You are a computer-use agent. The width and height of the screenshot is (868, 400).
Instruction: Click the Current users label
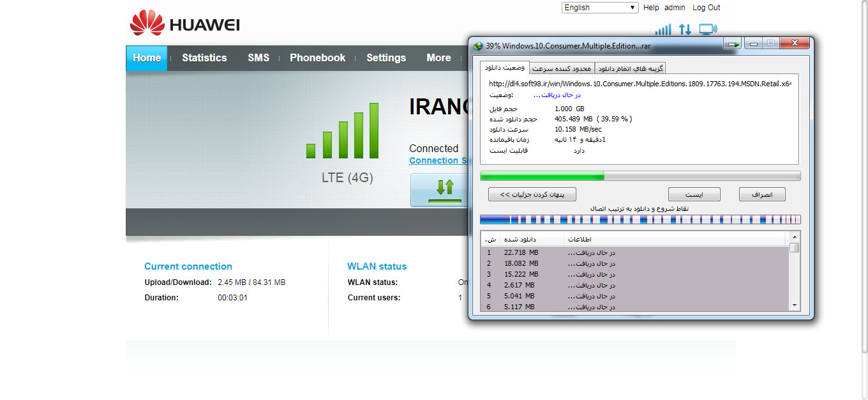[374, 297]
